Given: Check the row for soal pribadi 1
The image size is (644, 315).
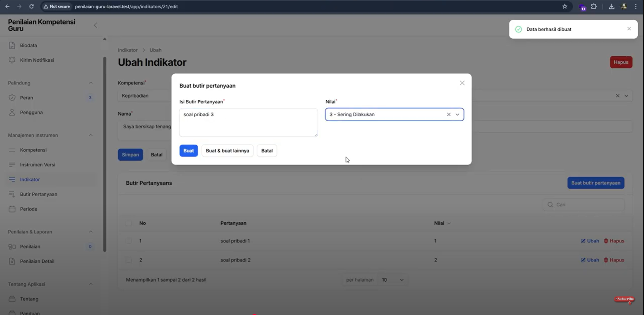Looking at the screenshot, I should point(129,241).
